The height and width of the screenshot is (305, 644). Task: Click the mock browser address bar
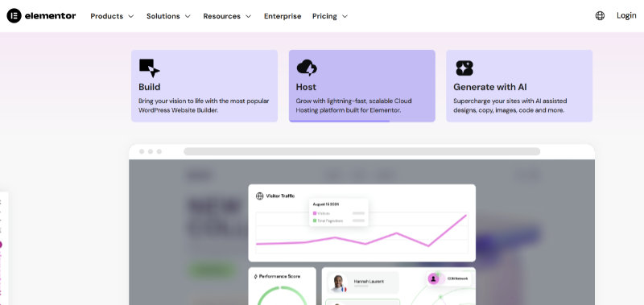(361, 151)
